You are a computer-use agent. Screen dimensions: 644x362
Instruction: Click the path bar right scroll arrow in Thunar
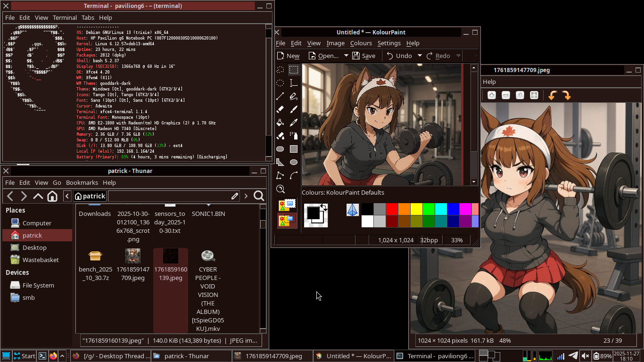246,196
